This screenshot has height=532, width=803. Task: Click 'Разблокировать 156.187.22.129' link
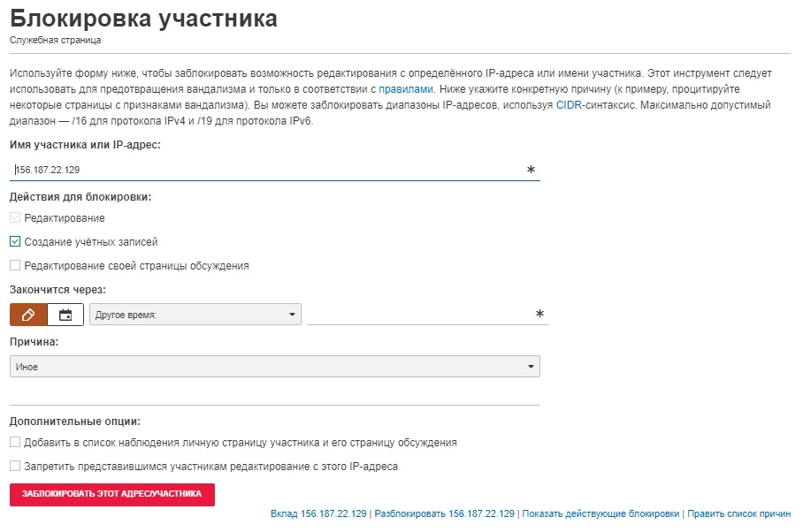click(x=445, y=513)
